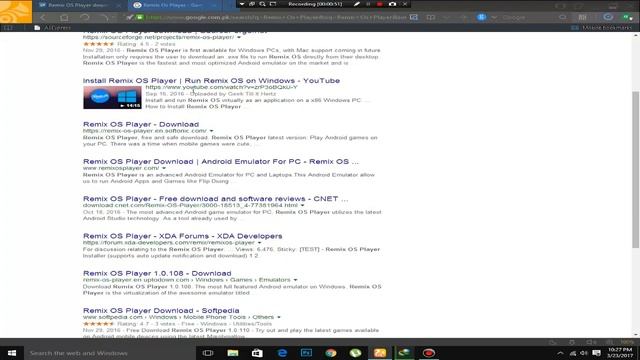Open 'Remix OS Player - Download' result
Image resolution: width=640 pixels, height=360 pixels.
pos(141,124)
